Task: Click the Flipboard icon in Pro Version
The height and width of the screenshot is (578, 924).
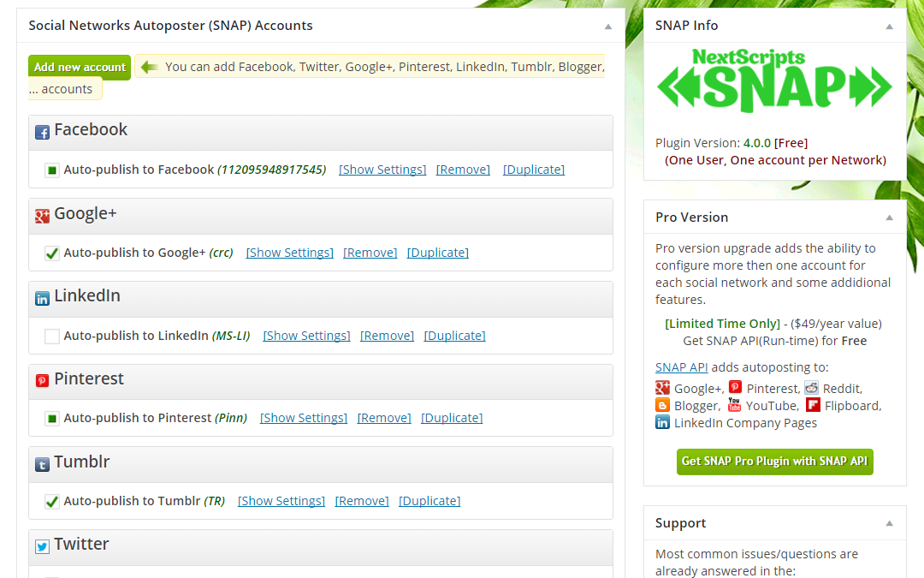Action: (x=814, y=404)
